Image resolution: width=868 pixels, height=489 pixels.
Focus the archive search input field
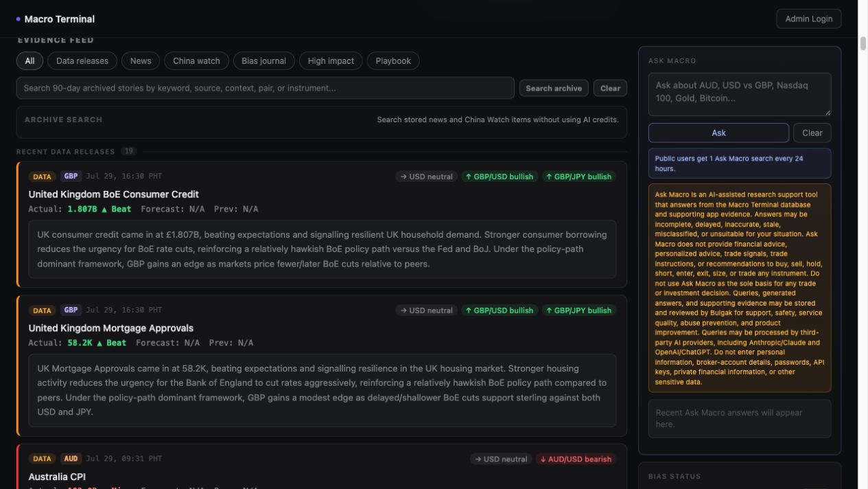coord(265,88)
